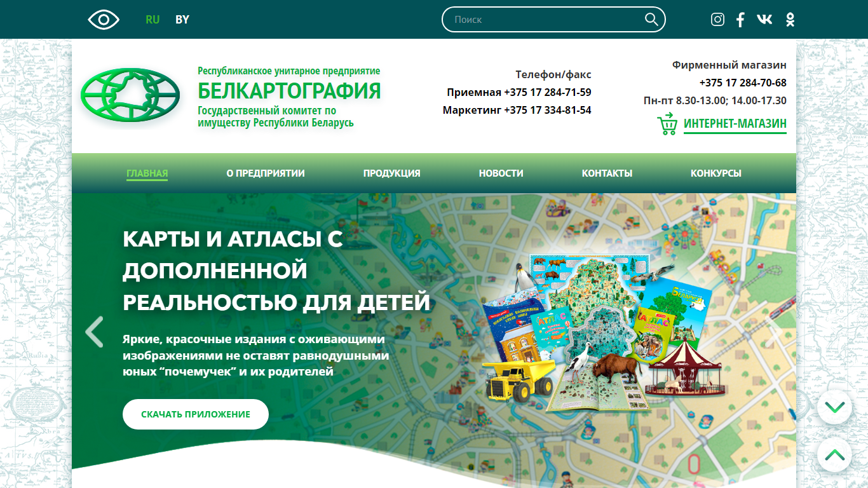The height and width of the screenshot is (488, 868).
Task: Click marketing phone +375 17 334-81-54
Action: point(548,110)
